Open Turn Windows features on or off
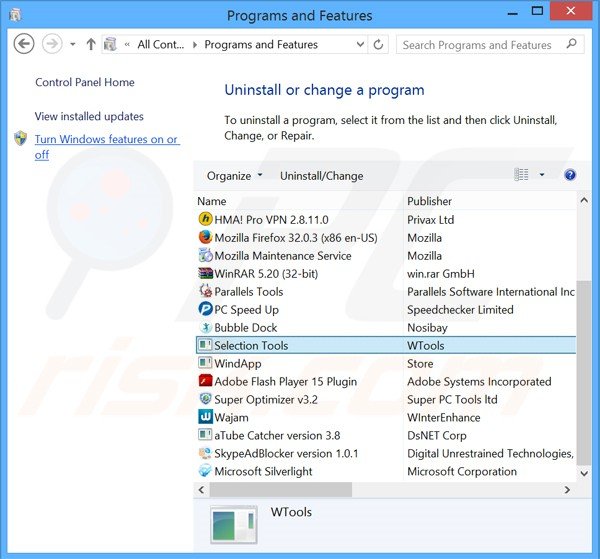Image resolution: width=600 pixels, height=559 pixels. 107,147
